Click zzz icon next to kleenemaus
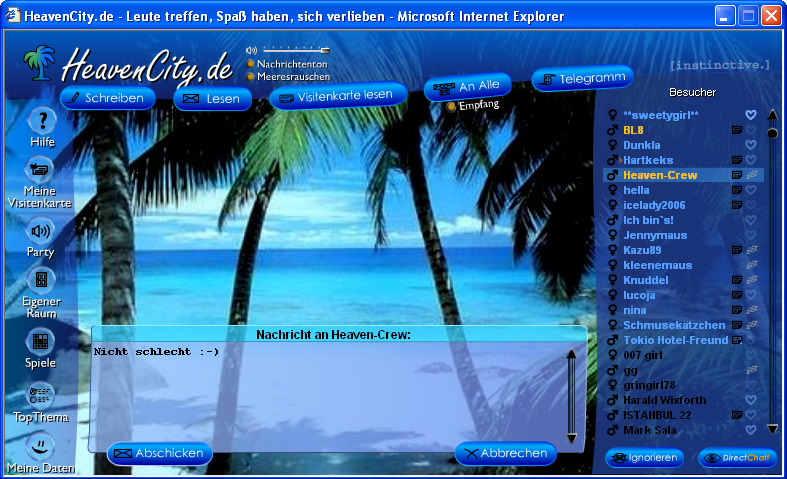The height and width of the screenshot is (479, 787). coord(751,265)
